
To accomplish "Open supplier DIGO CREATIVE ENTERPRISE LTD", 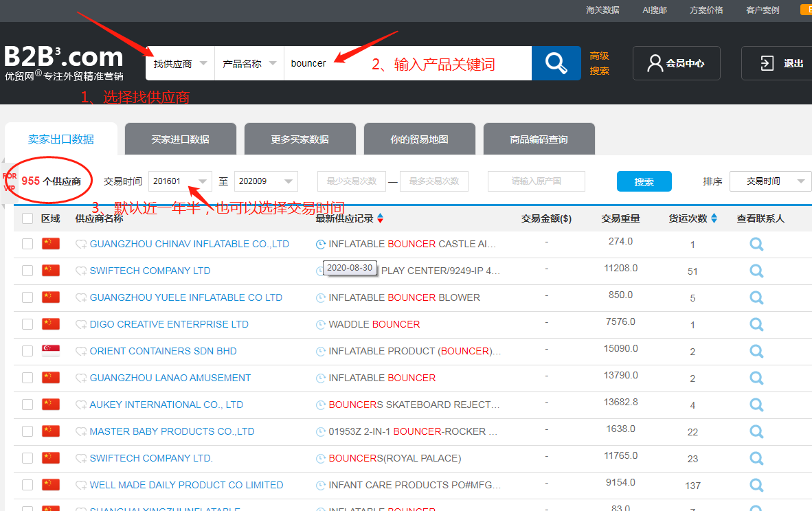I will pos(169,325).
